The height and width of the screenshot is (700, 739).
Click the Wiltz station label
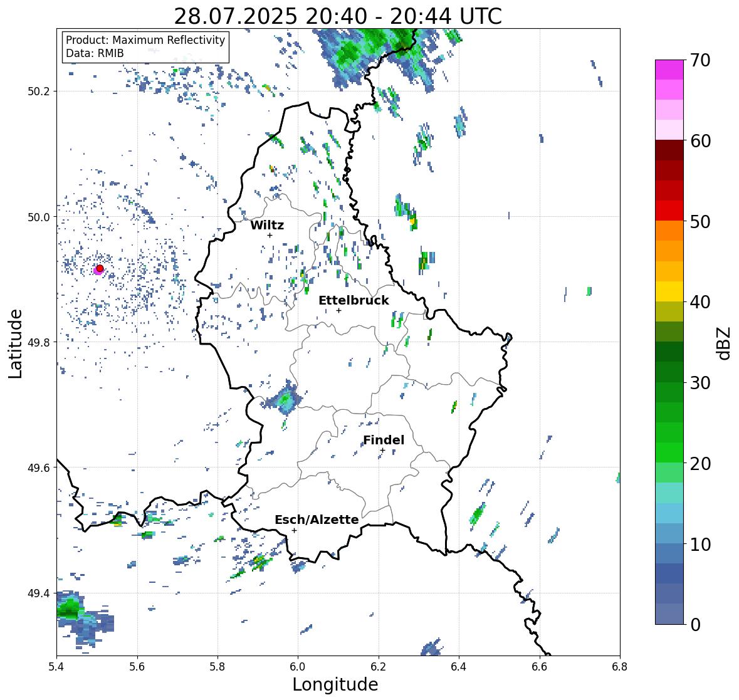[x=267, y=225]
